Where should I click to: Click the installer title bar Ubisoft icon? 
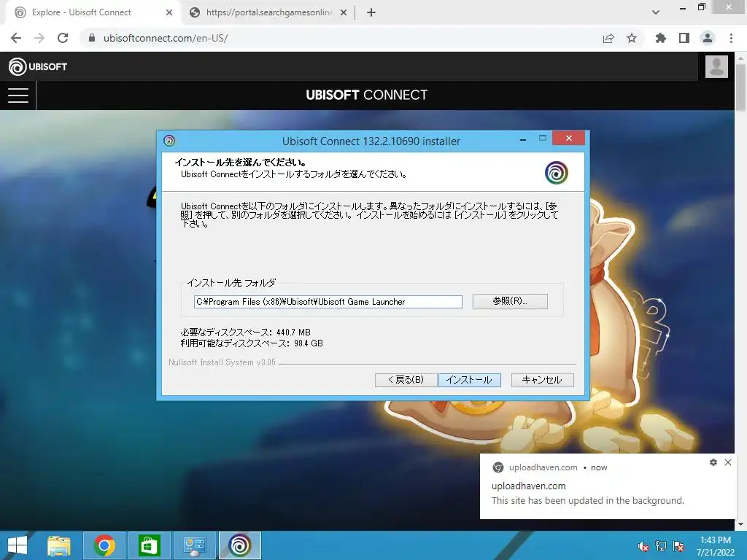tap(169, 141)
